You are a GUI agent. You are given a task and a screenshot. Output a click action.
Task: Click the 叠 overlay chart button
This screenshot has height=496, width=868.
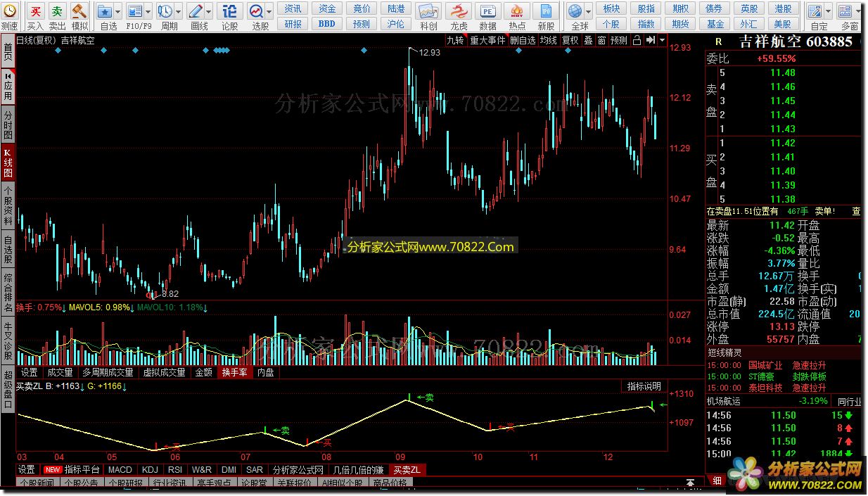(589, 40)
